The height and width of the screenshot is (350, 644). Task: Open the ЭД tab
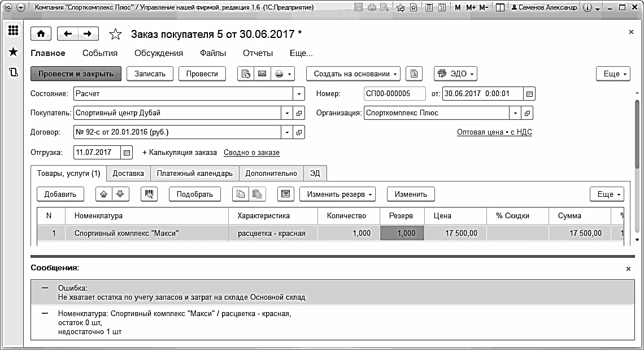coord(315,174)
